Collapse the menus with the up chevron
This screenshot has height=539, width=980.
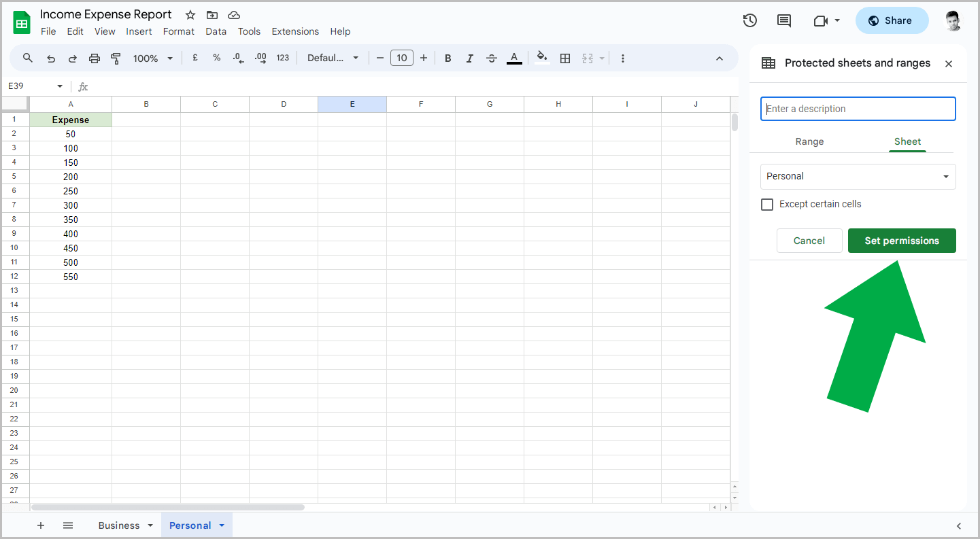coord(720,58)
